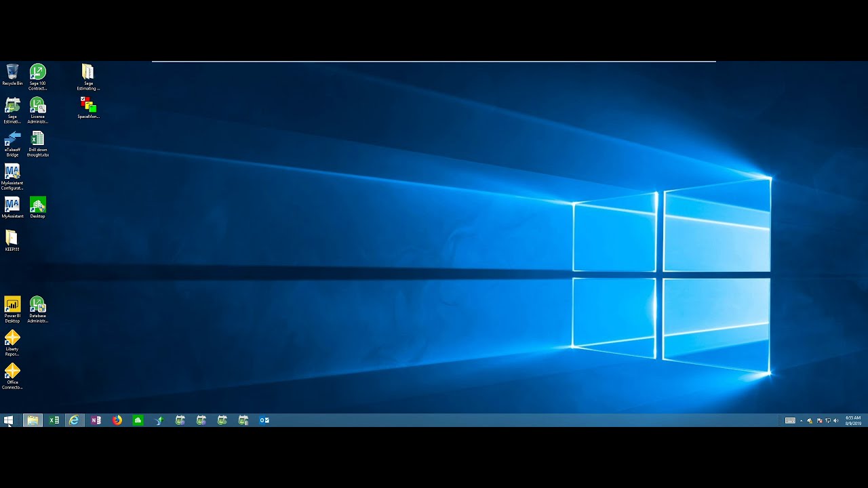Viewport: 868px width, 488px height.
Task: Open the touch keyboard from system tray
Action: 790,420
